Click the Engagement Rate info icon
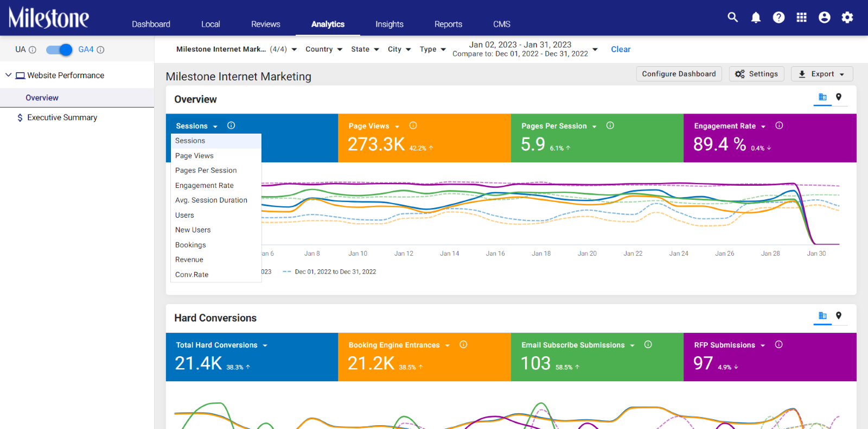This screenshot has width=868, height=429. tap(779, 125)
